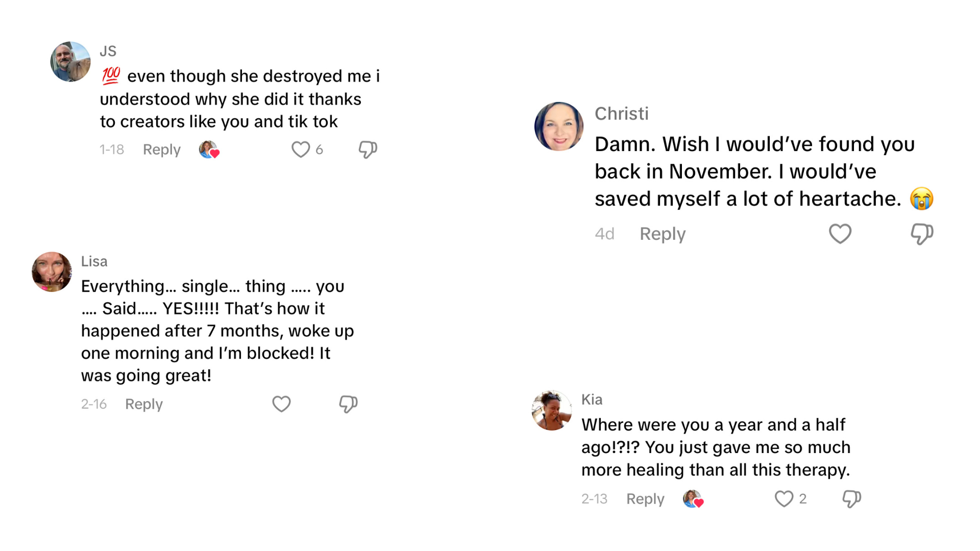This screenshot has width=980, height=551.
Task: Dislike Christi's comment
Action: [x=922, y=234]
